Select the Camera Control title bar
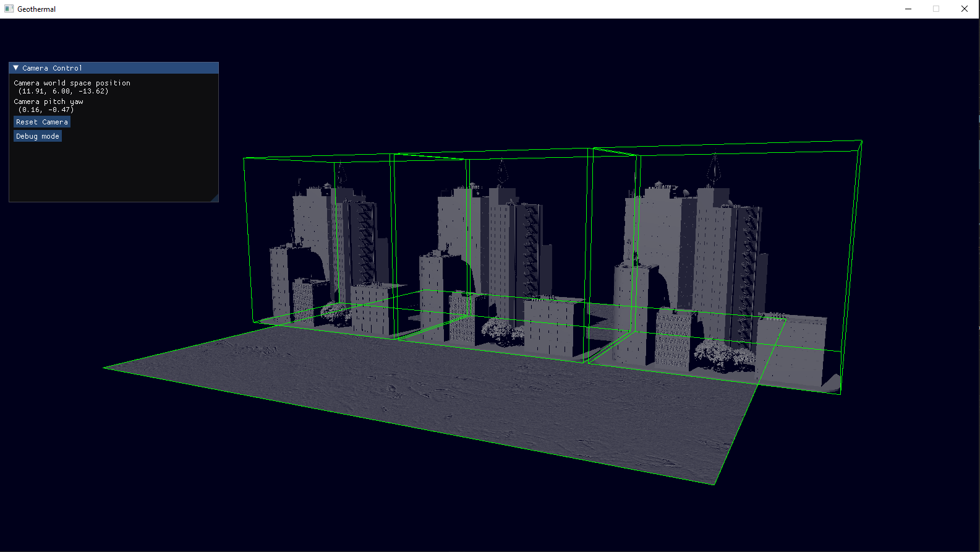 (114, 68)
